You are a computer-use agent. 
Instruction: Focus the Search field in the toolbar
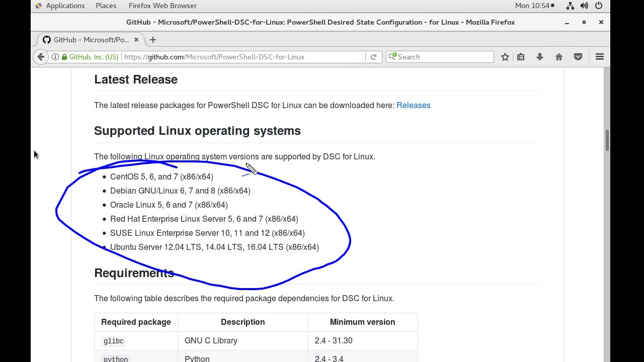click(443, 57)
